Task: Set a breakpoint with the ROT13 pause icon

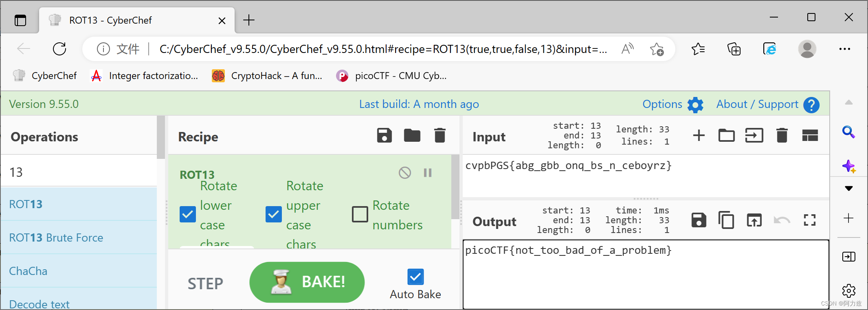Action: tap(427, 173)
